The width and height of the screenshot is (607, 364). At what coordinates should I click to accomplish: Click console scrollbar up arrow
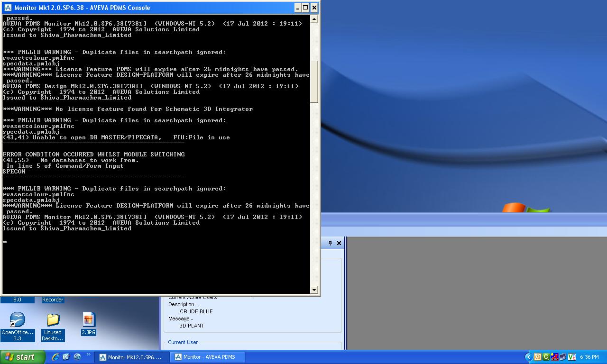[314, 19]
